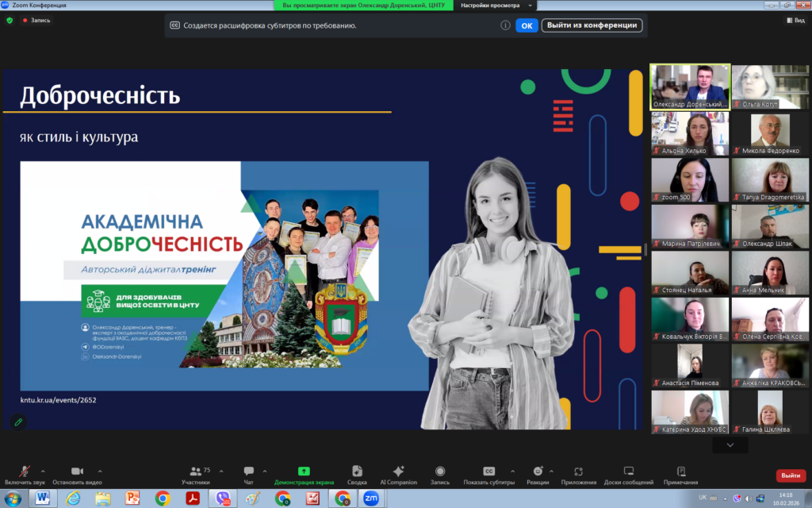This screenshot has height=508, width=812.
Task: Open Реакции reactions picker
Action: click(x=538, y=471)
